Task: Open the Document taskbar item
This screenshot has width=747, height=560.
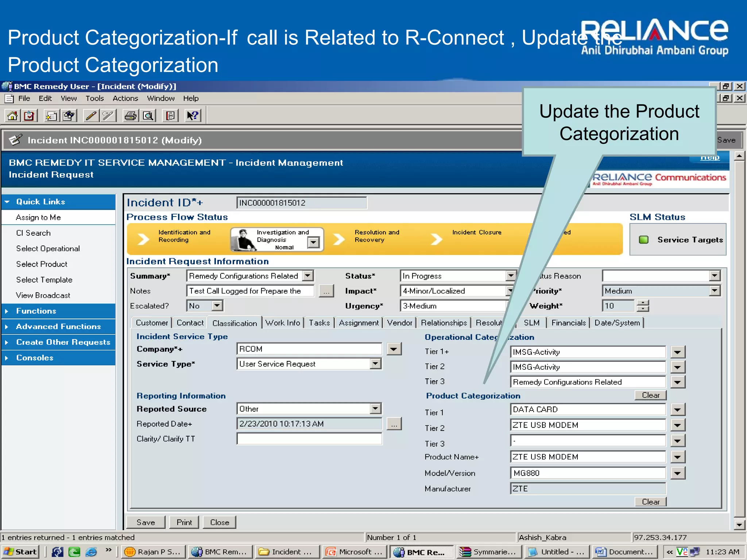Action: click(625, 552)
